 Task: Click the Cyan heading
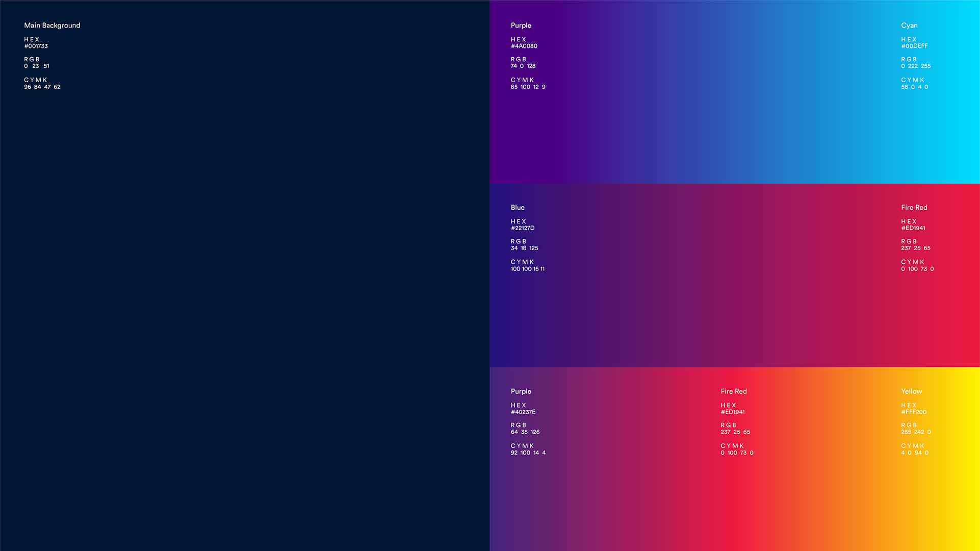click(909, 26)
